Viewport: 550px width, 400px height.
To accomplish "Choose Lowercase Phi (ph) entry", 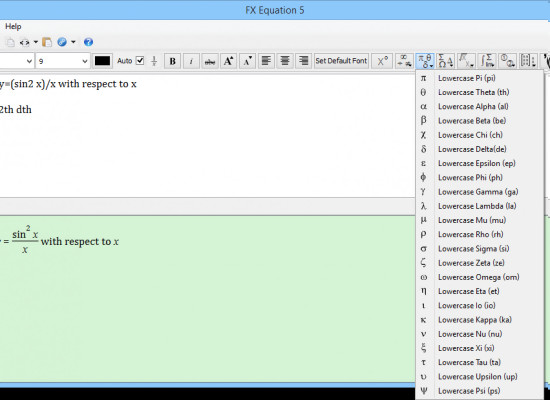I will pyautogui.click(x=479, y=178).
